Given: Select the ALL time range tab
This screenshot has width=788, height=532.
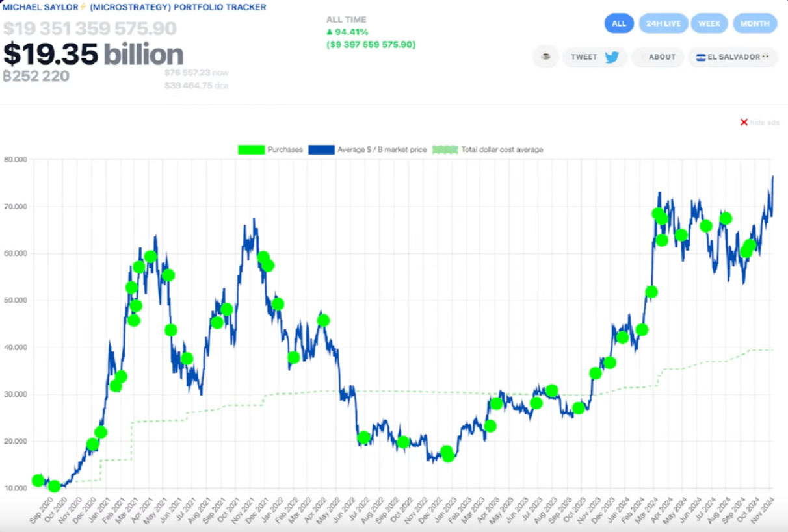Looking at the screenshot, I should (618, 23).
